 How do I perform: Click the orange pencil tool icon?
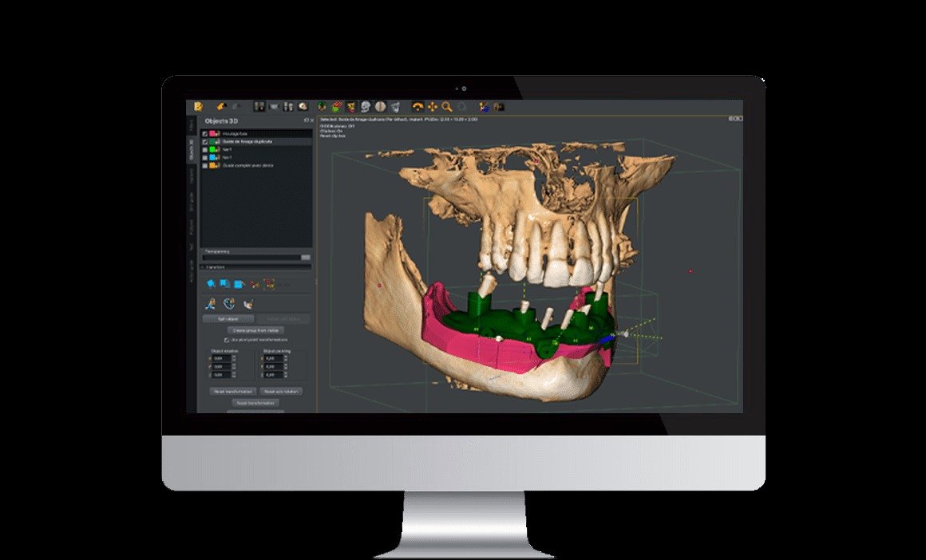pos(222,106)
